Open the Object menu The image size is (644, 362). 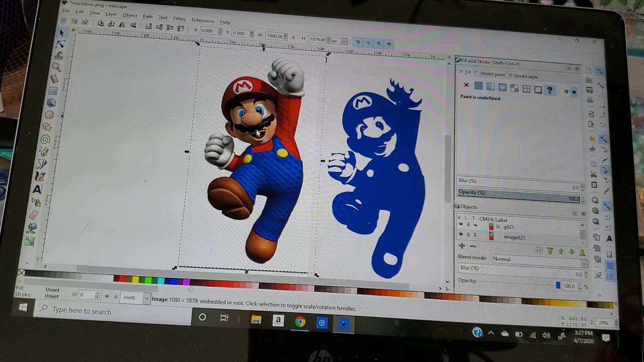pos(130,15)
